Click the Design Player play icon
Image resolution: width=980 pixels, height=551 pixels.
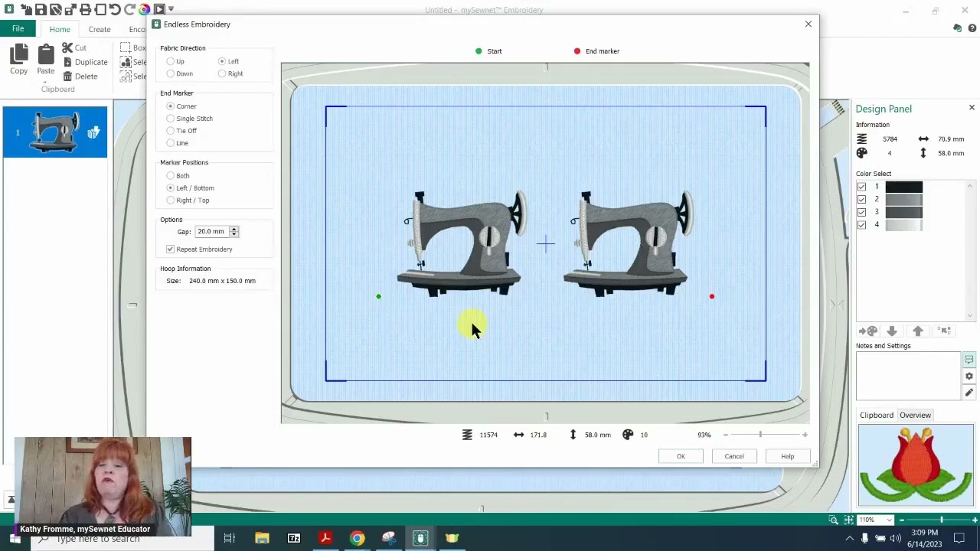click(159, 10)
